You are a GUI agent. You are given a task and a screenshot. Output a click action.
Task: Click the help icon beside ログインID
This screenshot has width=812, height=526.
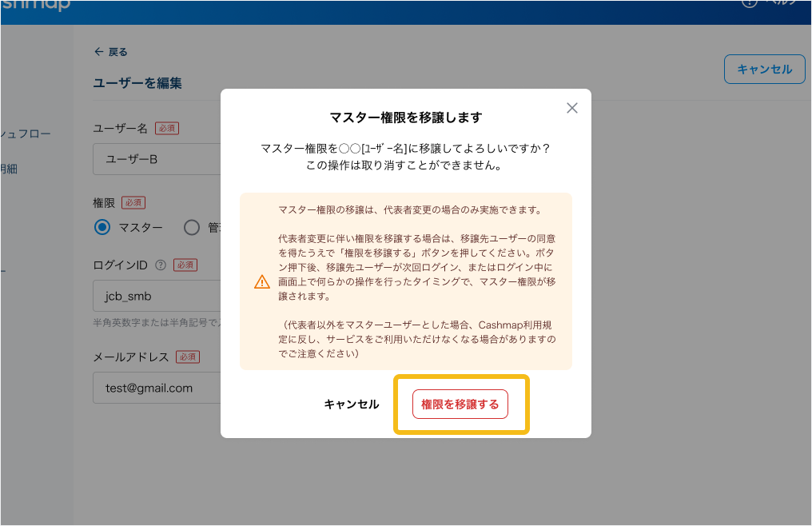click(161, 265)
